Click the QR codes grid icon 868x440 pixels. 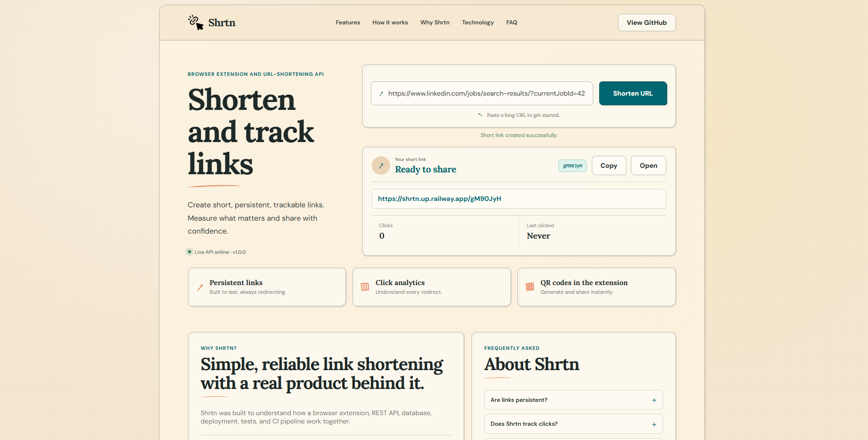(x=530, y=287)
